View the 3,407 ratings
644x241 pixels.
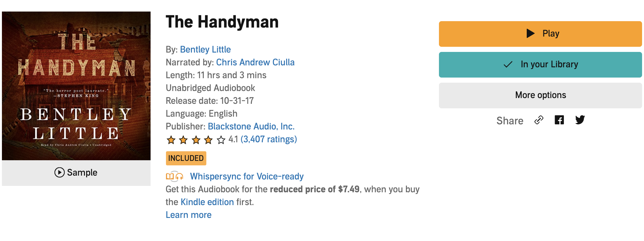click(x=268, y=139)
